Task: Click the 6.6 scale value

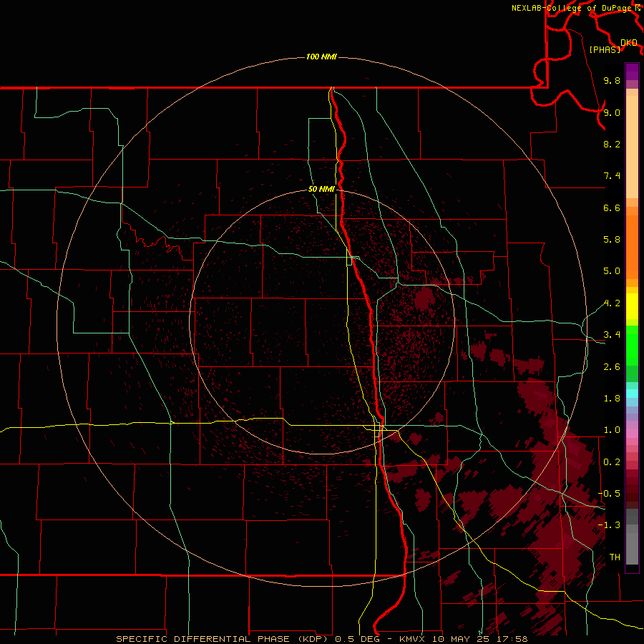Action: 612,208
